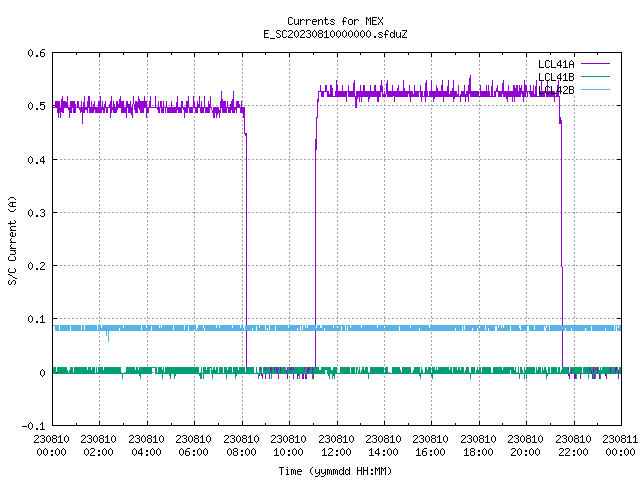Click the LCL41A legend label
Screen dimensions: 640x480
pyautogui.click(x=556, y=64)
